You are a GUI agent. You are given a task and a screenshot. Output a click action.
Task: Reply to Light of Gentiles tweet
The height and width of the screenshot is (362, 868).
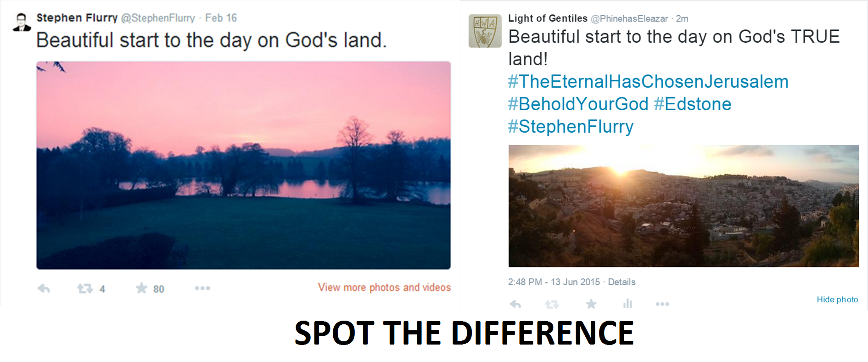tap(515, 304)
